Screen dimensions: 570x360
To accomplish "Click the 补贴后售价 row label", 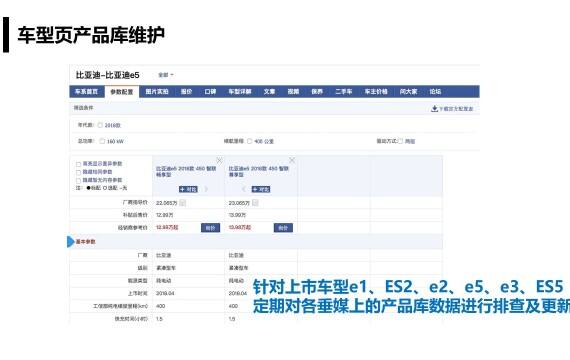I will 135,215.
